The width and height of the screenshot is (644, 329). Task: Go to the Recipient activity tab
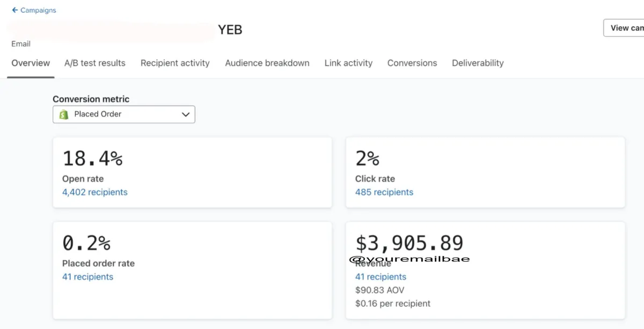tap(175, 63)
